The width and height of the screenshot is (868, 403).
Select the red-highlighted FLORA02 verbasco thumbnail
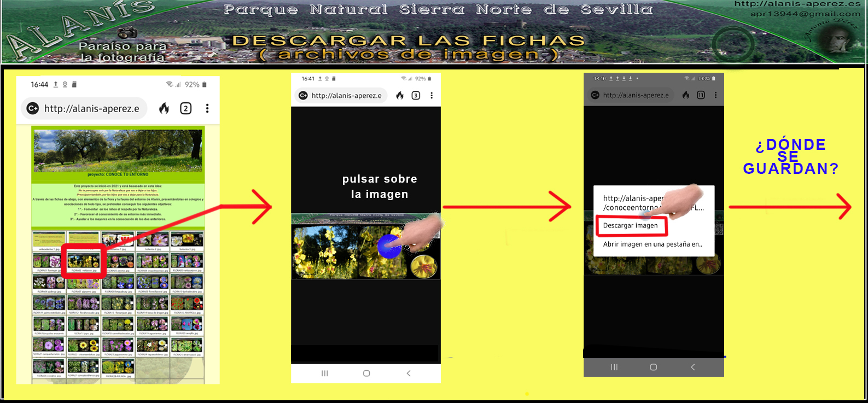[83, 261]
